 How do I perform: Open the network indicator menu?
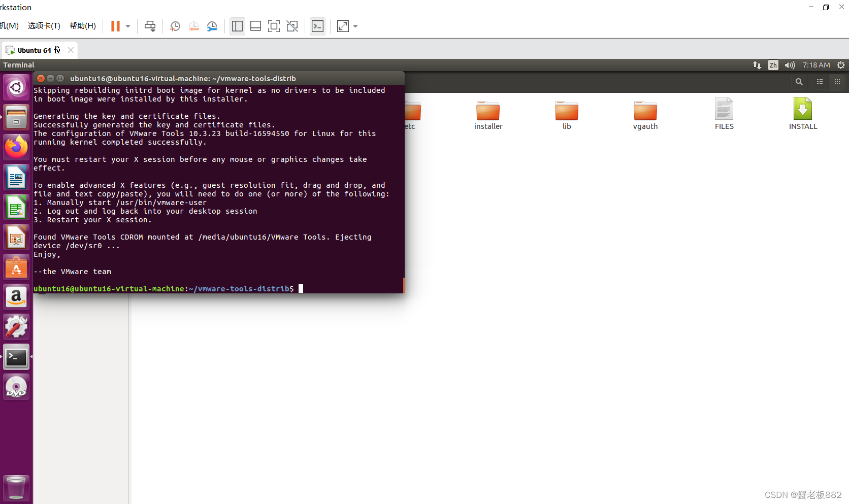(x=757, y=65)
